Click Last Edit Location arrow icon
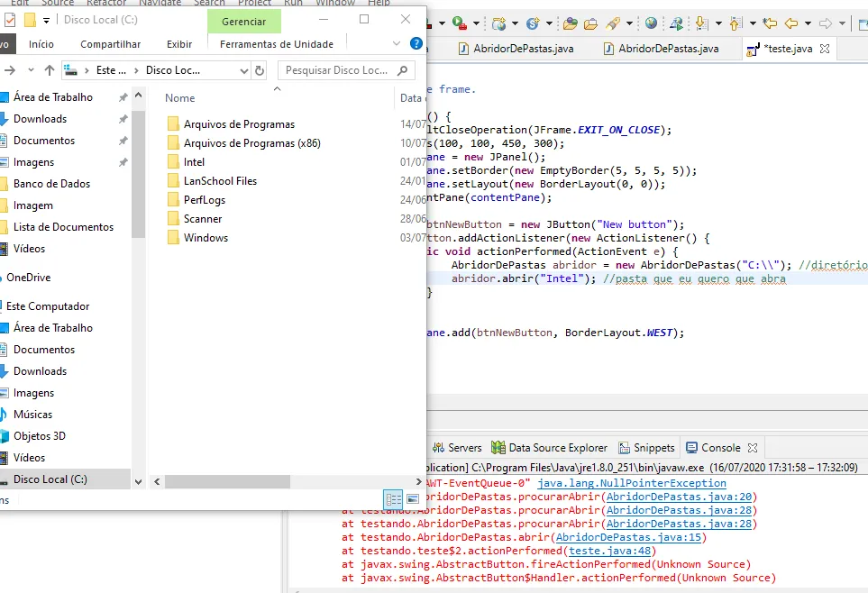This screenshot has height=593, width=868. tap(769, 23)
